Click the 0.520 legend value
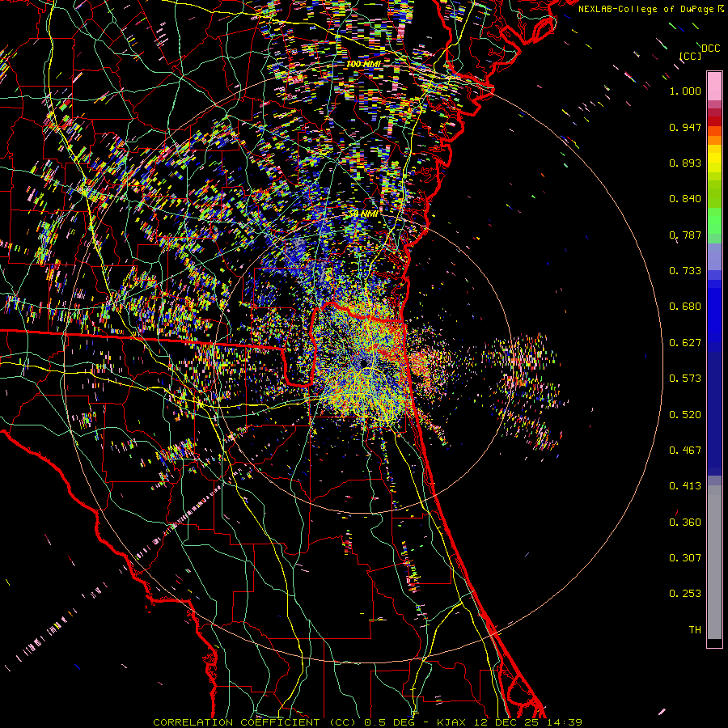The image size is (728, 728). (685, 415)
